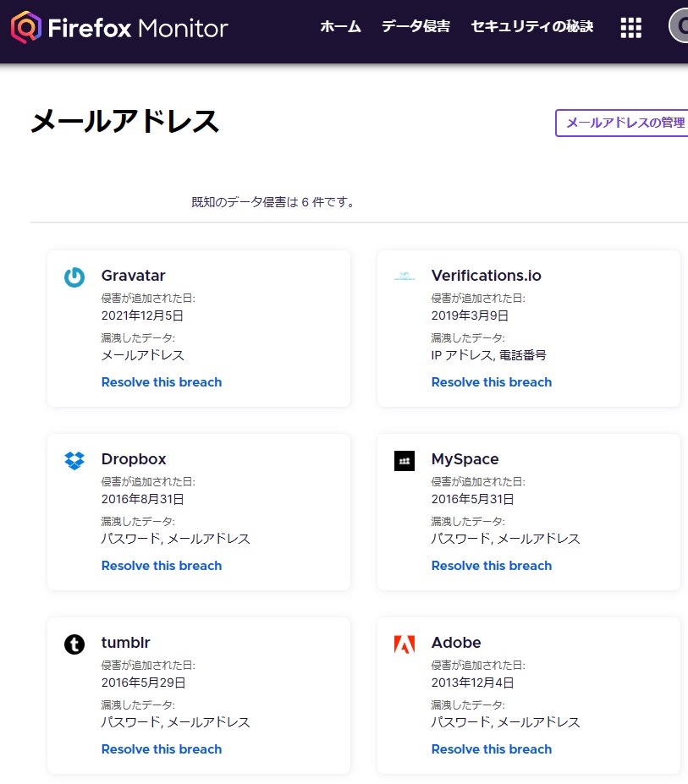Resolve the Gravatar breach
688x784 pixels.
click(162, 381)
